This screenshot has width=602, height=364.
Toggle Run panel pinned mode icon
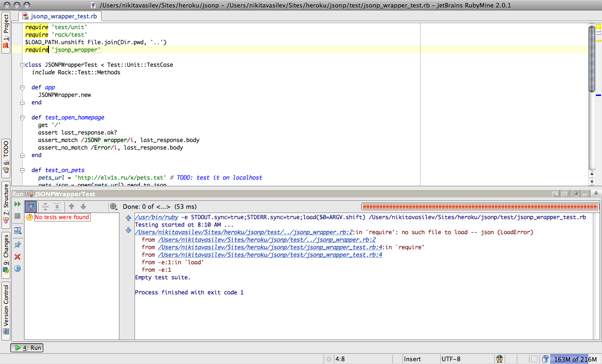click(574, 194)
